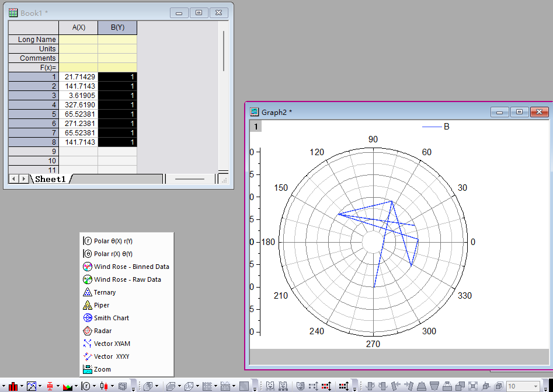Click the candlestick stock plot icon
Viewport: 553px width, 392px height.
(104, 386)
